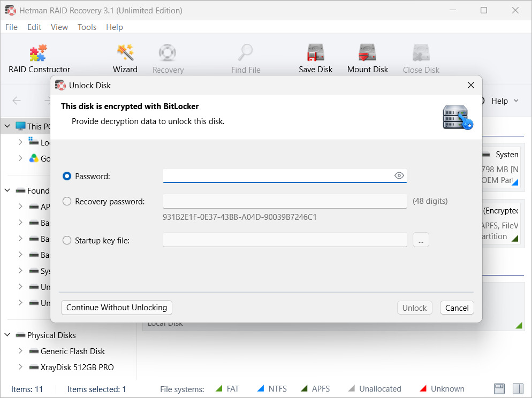Select the Password radio option
Image resolution: width=532 pixels, height=398 pixels.
(67, 177)
